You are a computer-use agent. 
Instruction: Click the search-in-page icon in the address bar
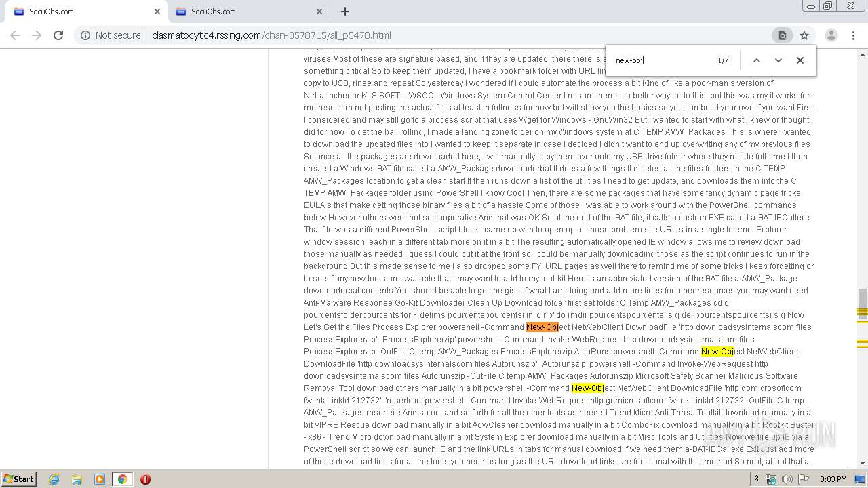[782, 35]
